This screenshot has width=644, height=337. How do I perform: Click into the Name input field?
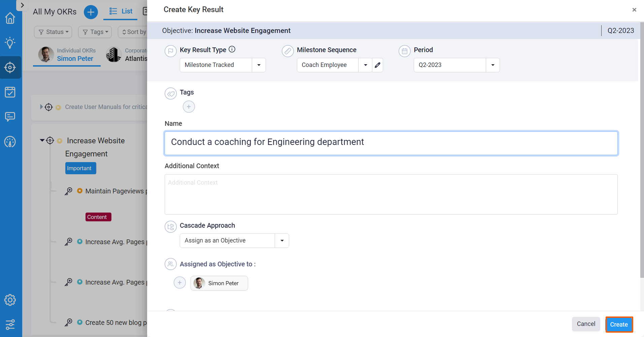click(x=391, y=143)
